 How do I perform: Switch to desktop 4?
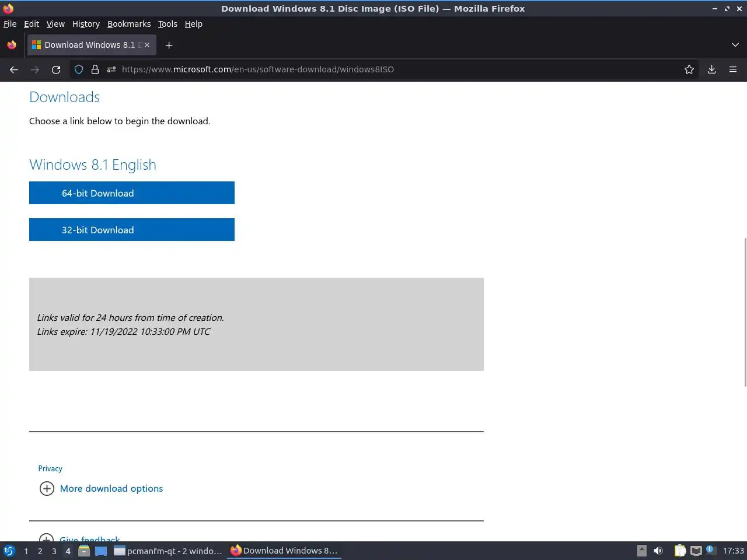click(x=68, y=551)
